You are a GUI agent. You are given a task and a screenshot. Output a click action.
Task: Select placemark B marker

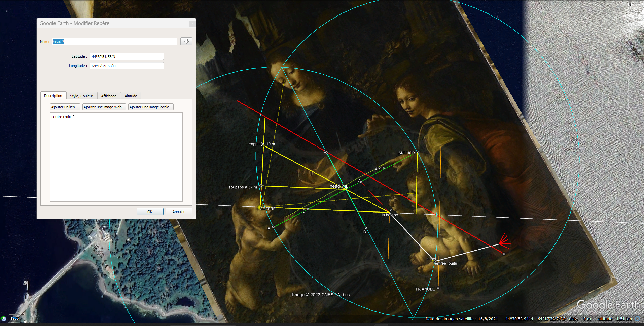tap(366, 228)
